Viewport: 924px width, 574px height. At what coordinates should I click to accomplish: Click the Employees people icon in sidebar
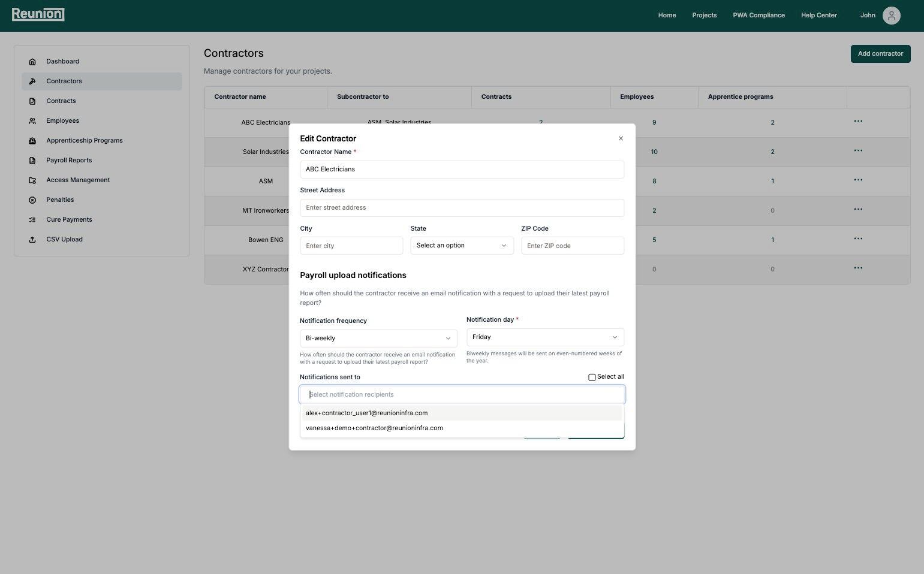coord(32,121)
